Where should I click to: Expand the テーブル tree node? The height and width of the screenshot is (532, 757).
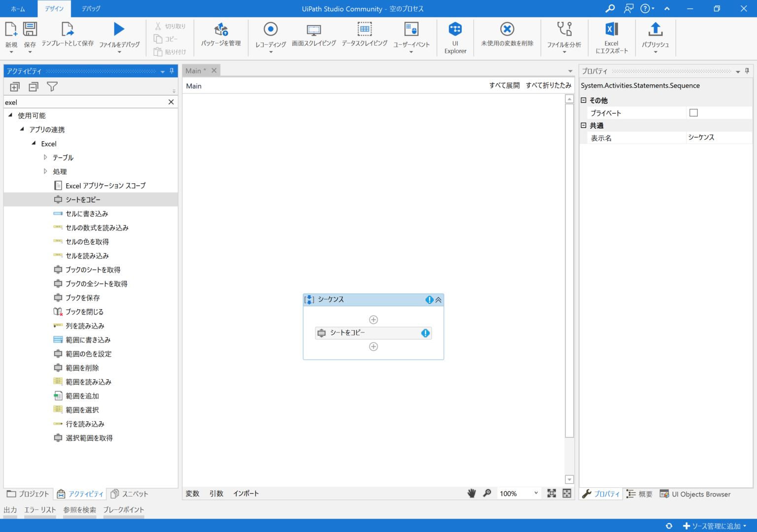click(x=45, y=157)
